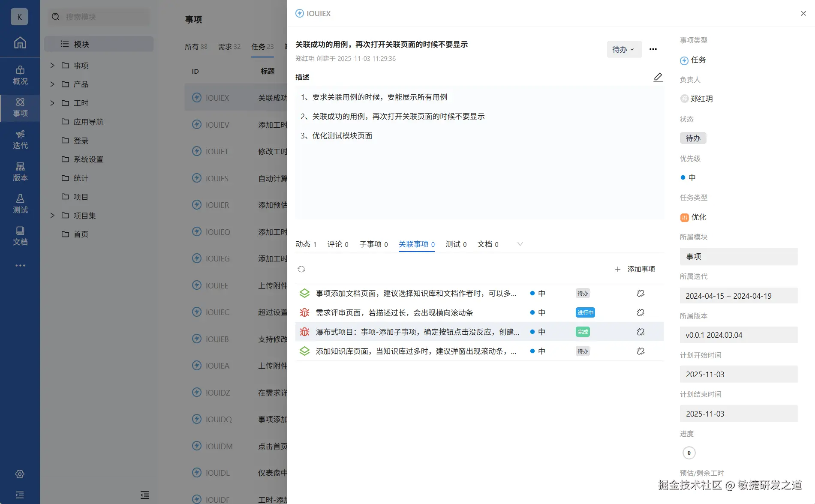
Task: Open 迭代 iterations in the sidebar
Action: tap(20, 140)
